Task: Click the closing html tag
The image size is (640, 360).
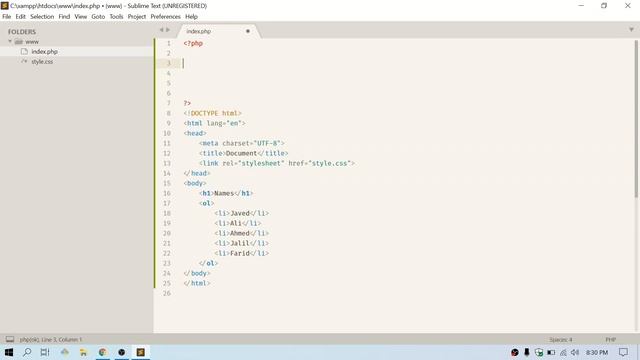Action: (197, 283)
